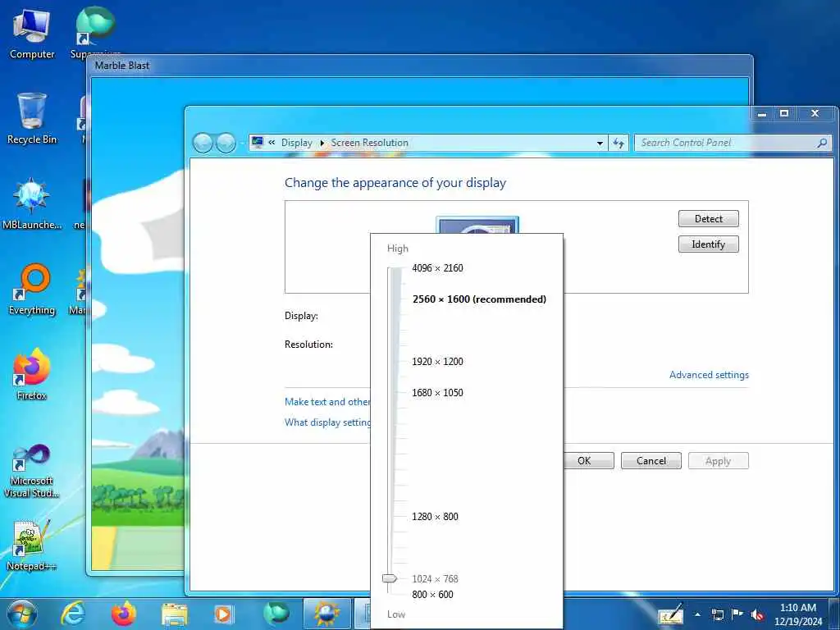The width and height of the screenshot is (840, 630).
Task: Go forward in the Control Panel window
Action: 226,143
